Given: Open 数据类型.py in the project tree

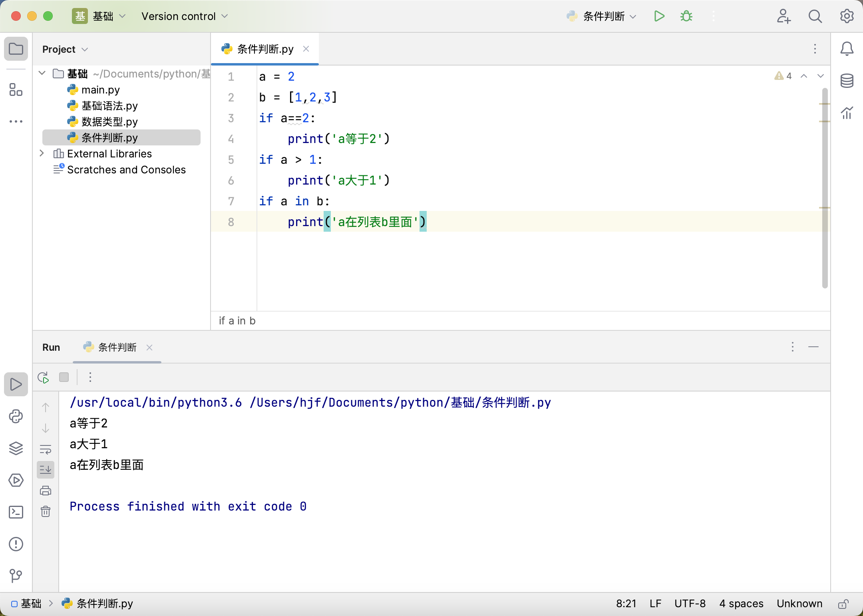Looking at the screenshot, I should pyautogui.click(x=109, y=122).
